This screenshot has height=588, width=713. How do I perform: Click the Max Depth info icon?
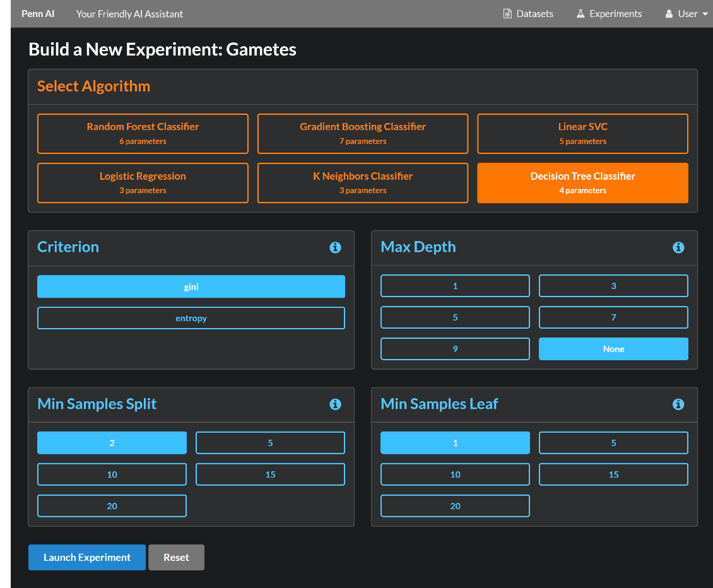coord(678,247)
